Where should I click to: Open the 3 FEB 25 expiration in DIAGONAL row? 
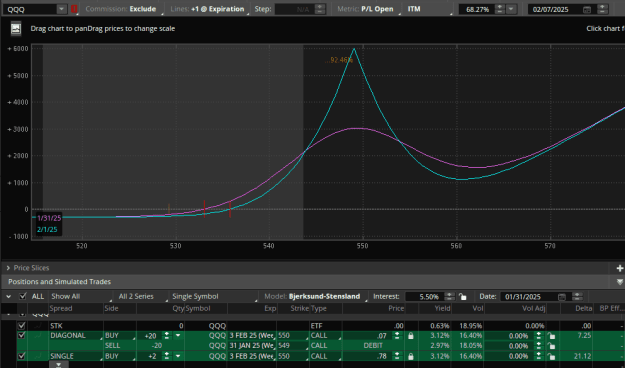[x=252, y=336]
